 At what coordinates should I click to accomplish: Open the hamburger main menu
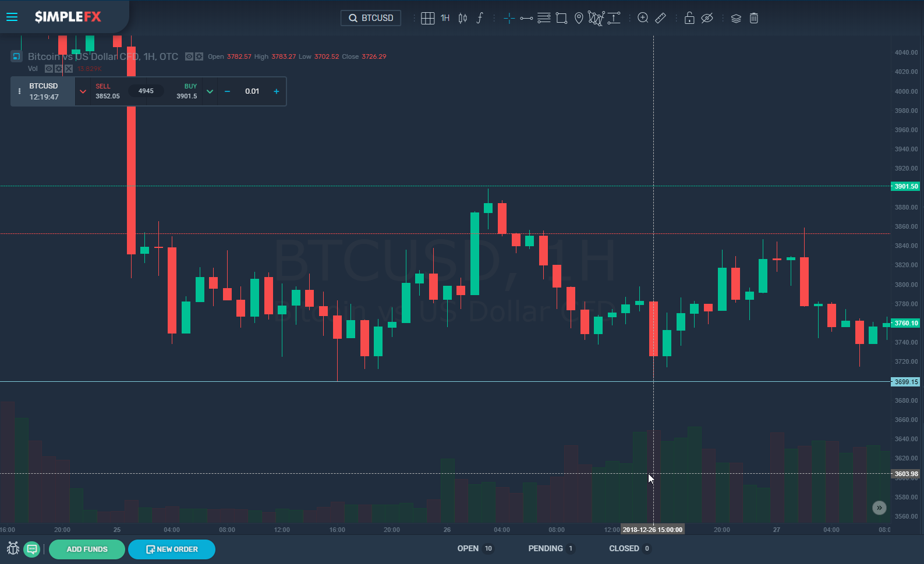coord(12,17)
